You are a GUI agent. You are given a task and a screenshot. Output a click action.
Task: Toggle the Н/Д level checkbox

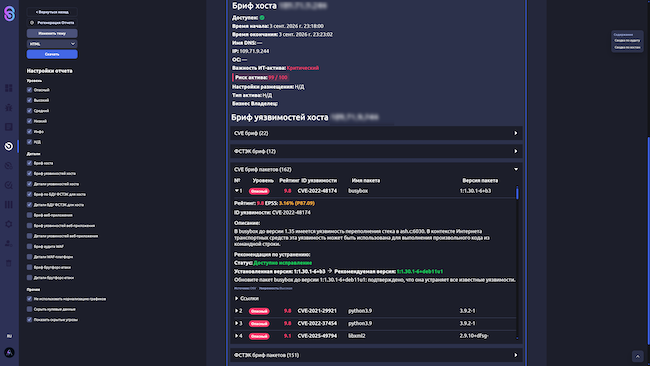[x=29, y=142]
